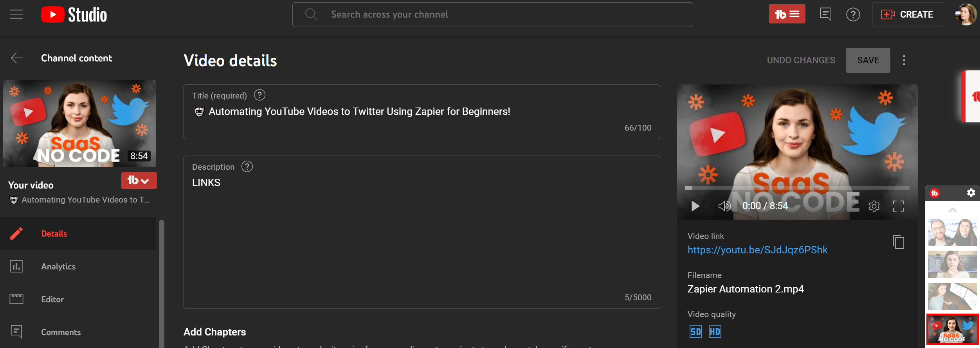
Task: Open the send feedback icon
Action: coord(825,14)
